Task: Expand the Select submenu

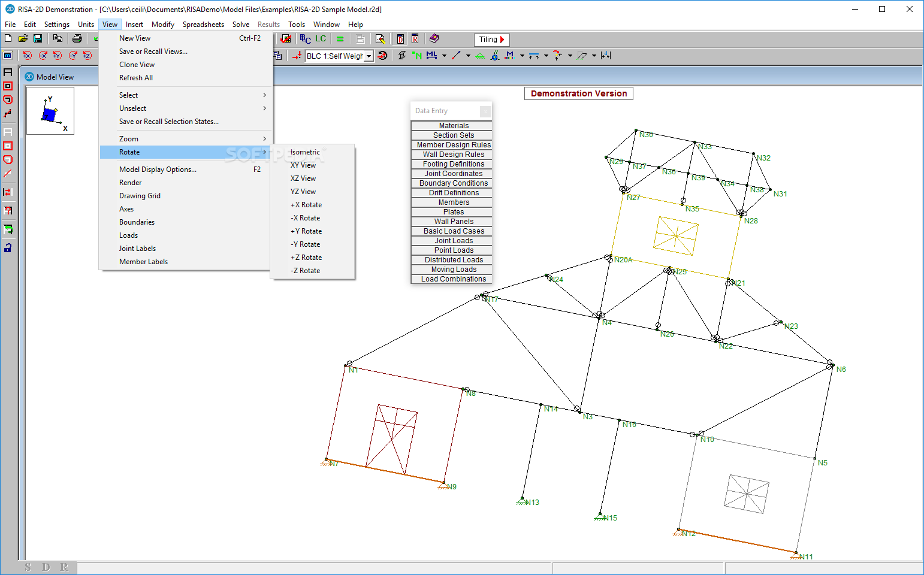Action: coord(186,95)
